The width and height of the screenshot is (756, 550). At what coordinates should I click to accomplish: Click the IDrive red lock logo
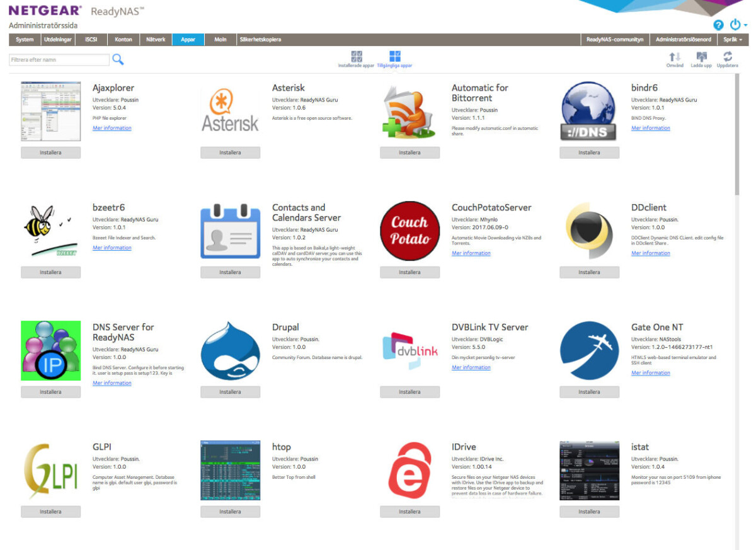coord(409,471)
